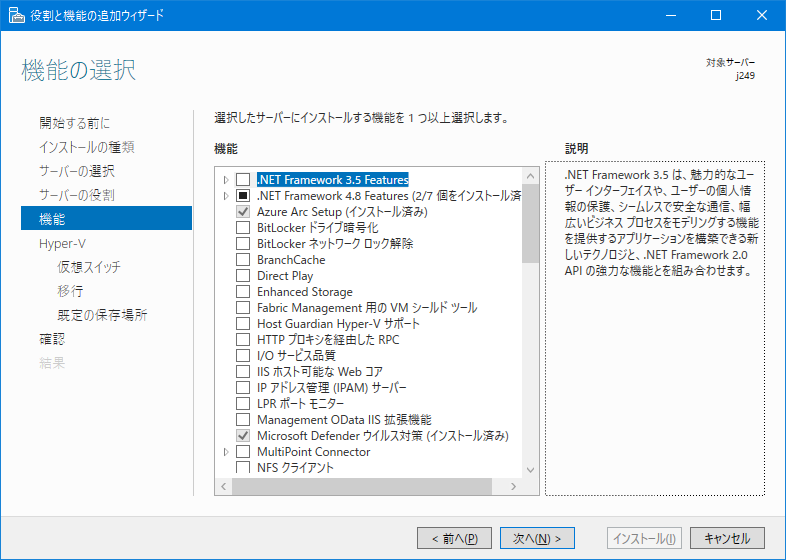Expand .NET Framework 4.8 Features tree node
Viewport: 786px width, 560px height.
click(x=227, y=196)
